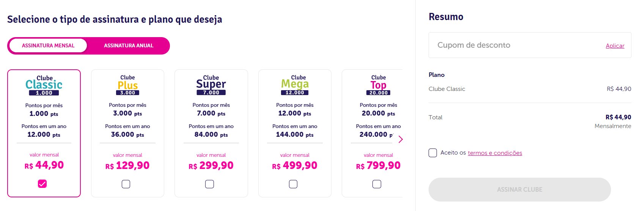Uncheck the Clube Classic plan checkbox
The height and width of the screenshot is (211, 644).
tap(42, 184)
